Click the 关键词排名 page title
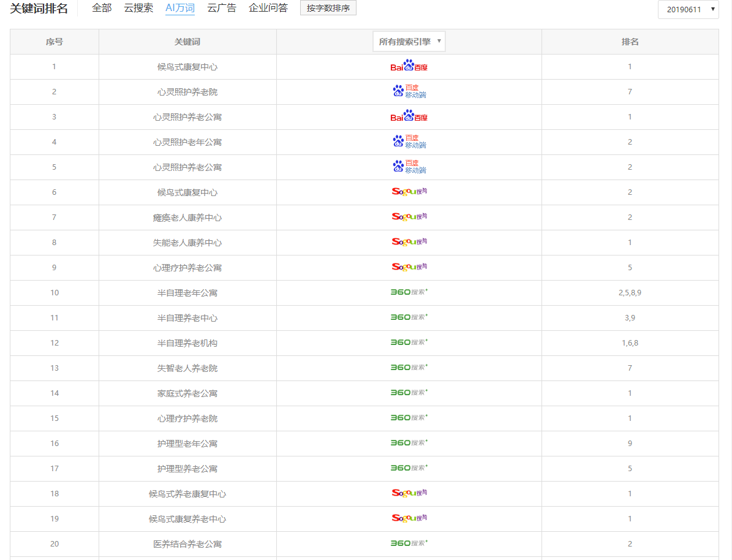The width and height of the screenshot is (732, 560). tap(39, 9)
